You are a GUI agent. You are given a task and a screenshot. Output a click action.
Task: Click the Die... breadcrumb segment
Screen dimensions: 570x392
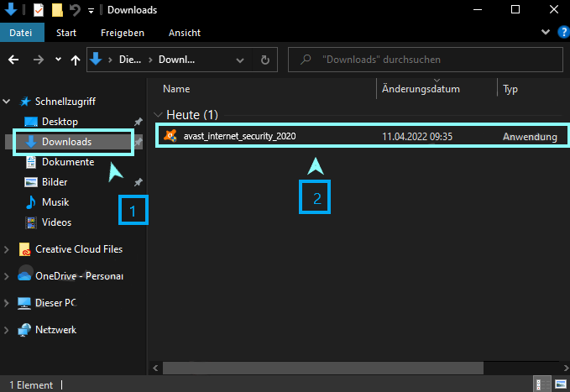click(x=130, y=60)
